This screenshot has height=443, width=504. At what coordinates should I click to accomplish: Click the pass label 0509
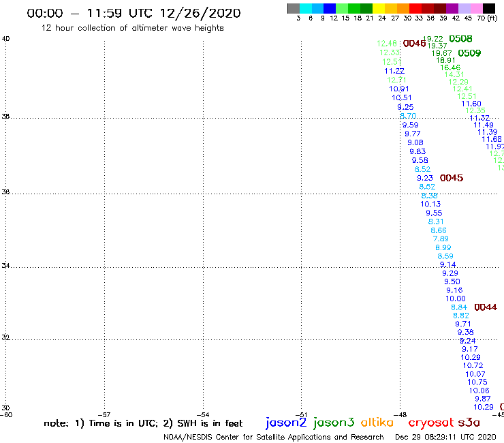tap(469, 53)
